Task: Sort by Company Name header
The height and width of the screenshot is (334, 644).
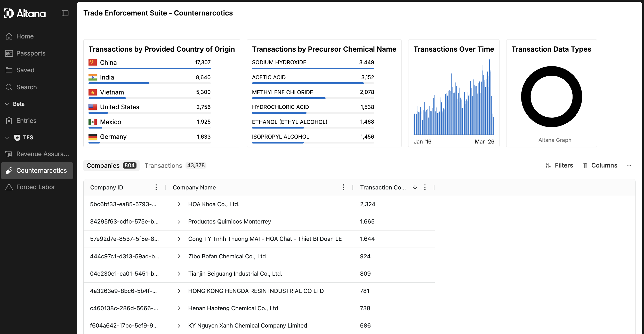Action: tap(194, 188)
